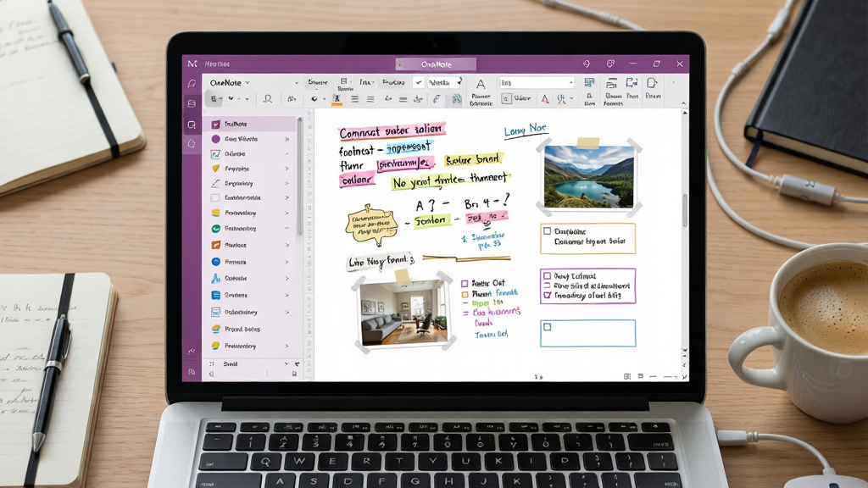This screenshot has height=488, width=868.
Task: Expand the purple circle section chevron
Action: [x=287, y=140]
